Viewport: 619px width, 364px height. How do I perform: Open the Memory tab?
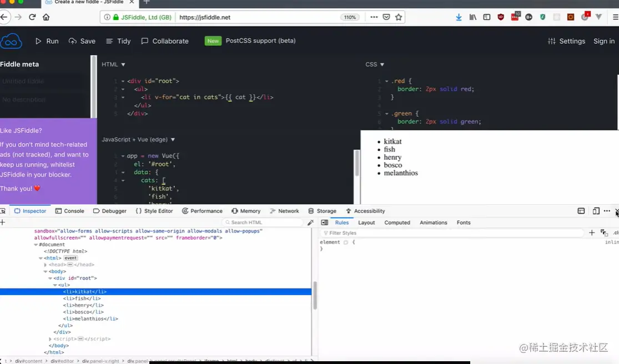pyautogui.click(x=246, y=211)
